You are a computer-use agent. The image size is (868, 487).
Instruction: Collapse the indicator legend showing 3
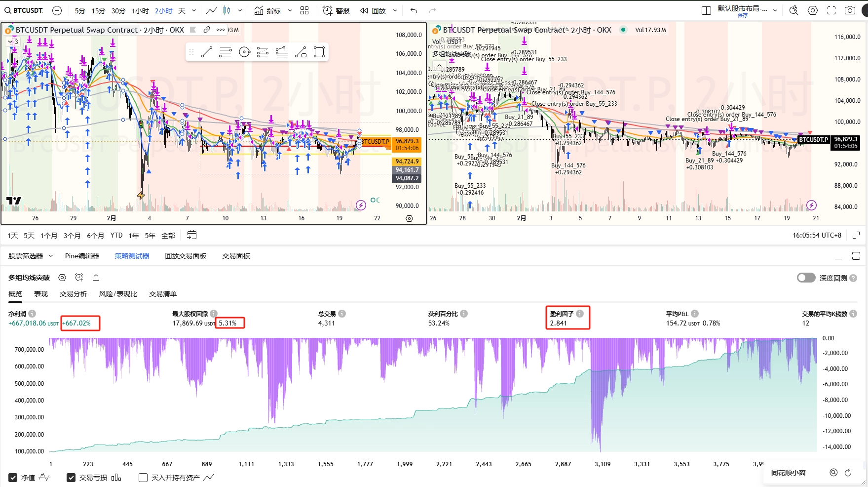[x=13, y=41]
